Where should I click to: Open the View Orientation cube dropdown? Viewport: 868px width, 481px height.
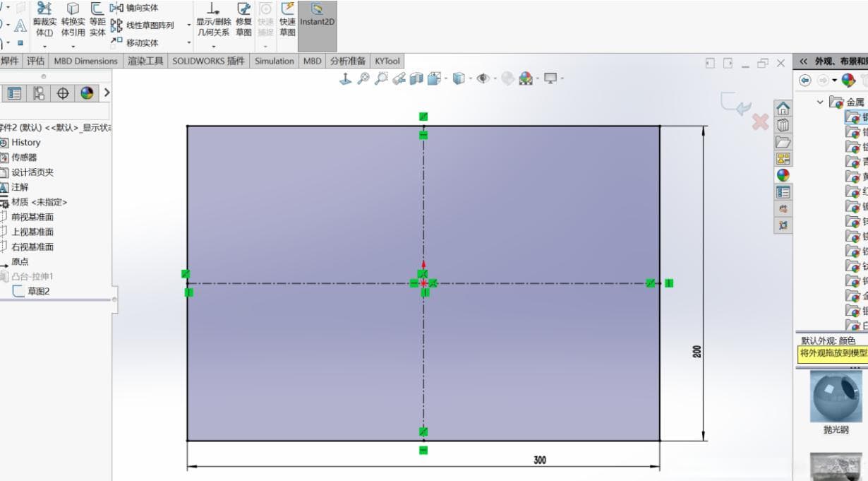pyautogui.click(x=437, y=78)
